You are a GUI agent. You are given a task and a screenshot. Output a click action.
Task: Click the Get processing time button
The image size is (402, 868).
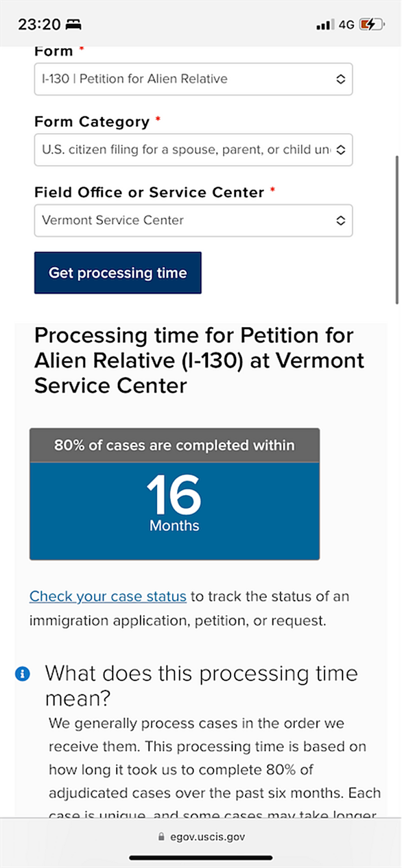coord(118,273)
